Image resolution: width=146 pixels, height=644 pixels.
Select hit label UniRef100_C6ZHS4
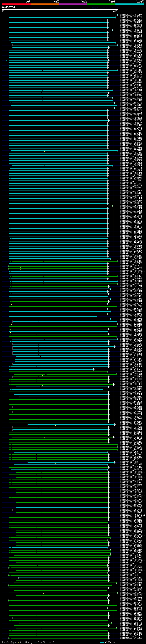point(131,90)
